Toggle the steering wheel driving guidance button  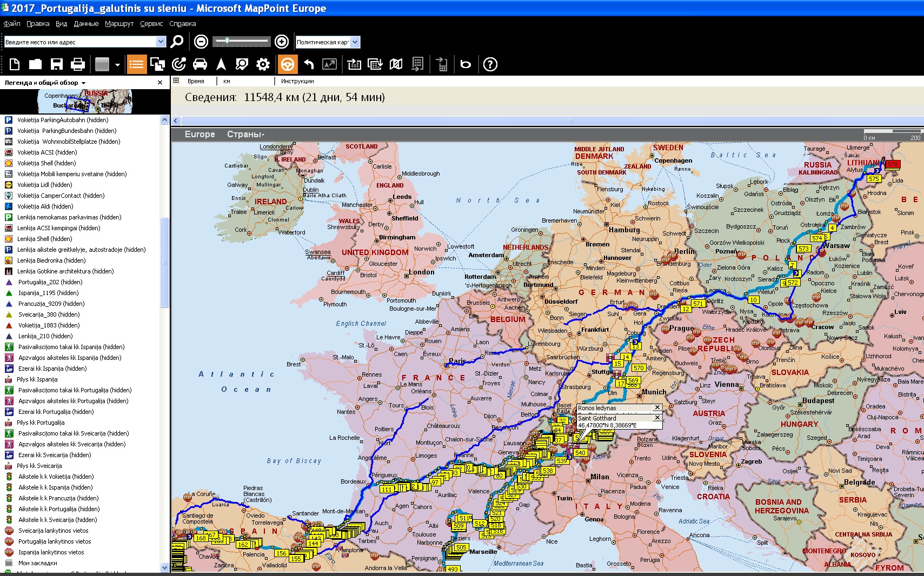[x=288, y=64]
